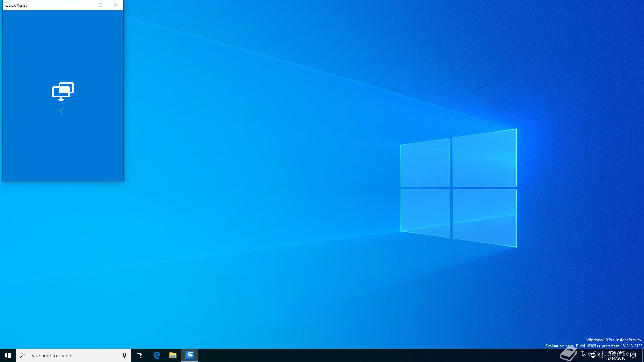Viewport: 644px width, 362px height.
Task: Close the Quick Assist window
Action: (116, 5)
